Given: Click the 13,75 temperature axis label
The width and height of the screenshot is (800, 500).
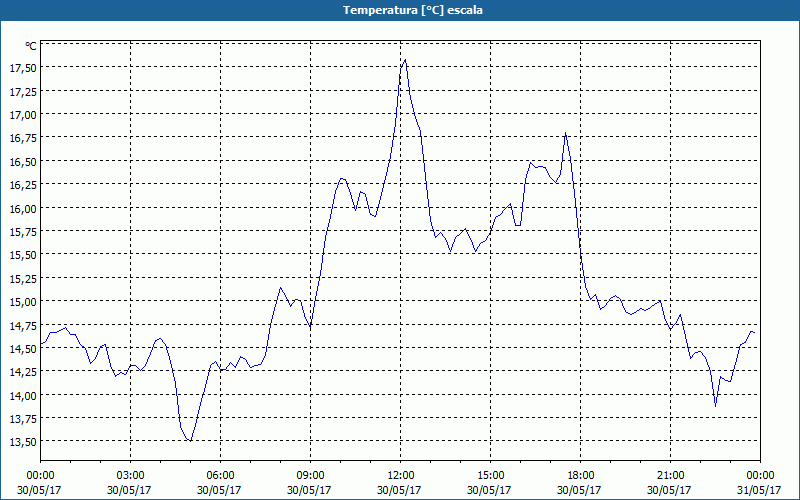Looking at the screenshot, I should (x=23, y=418).
